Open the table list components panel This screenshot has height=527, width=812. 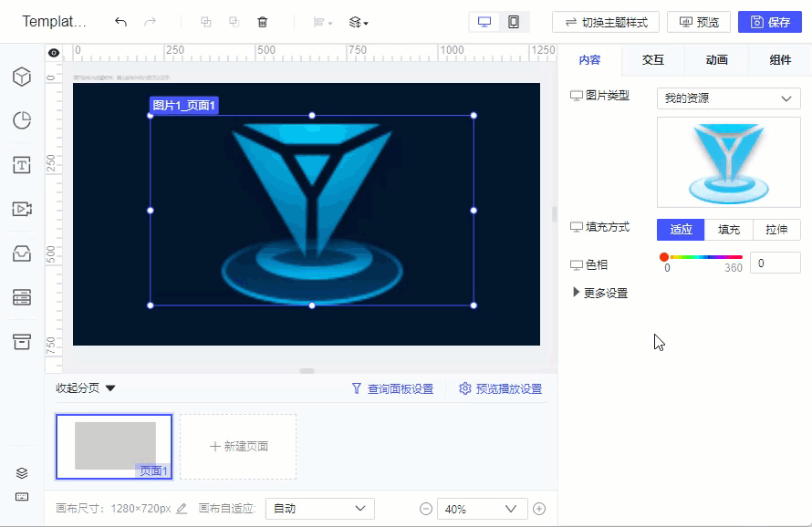pos(22,297)
